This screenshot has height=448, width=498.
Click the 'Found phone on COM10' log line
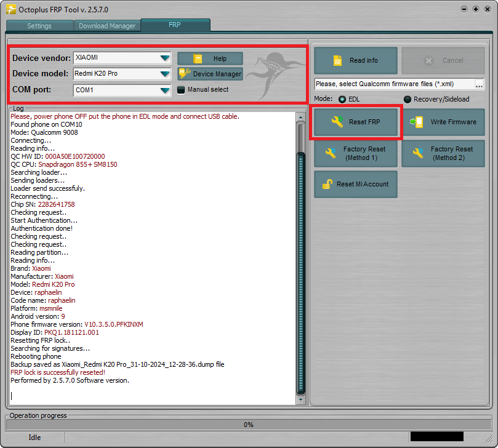pos(46,124)
